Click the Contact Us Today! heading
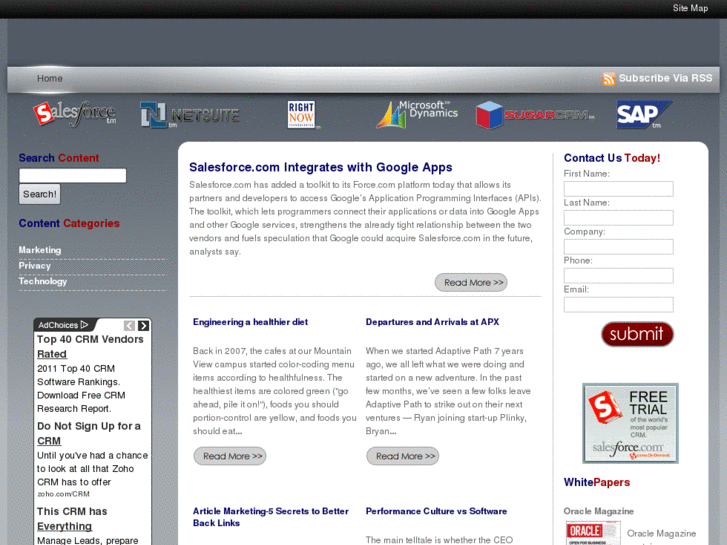 coord(612,158)
